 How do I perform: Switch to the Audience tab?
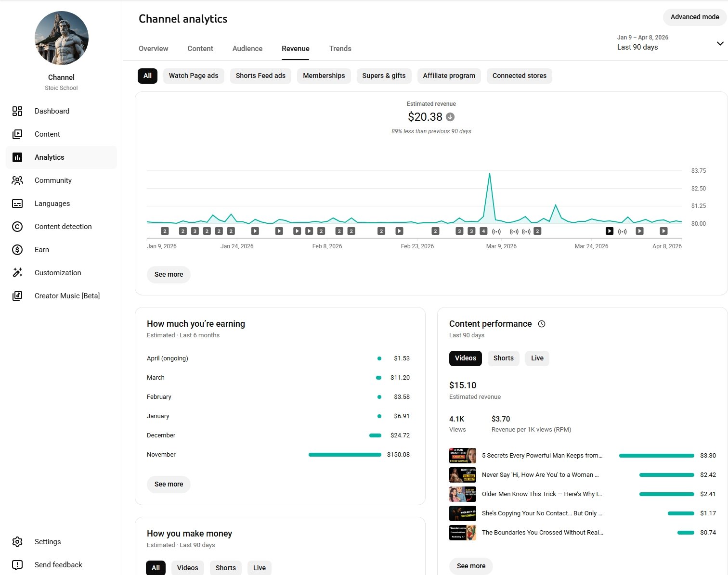click(x=247, y=49)
